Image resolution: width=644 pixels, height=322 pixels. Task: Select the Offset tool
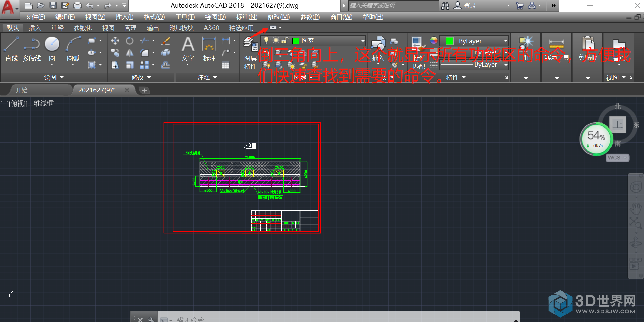(x=165, y=65)
